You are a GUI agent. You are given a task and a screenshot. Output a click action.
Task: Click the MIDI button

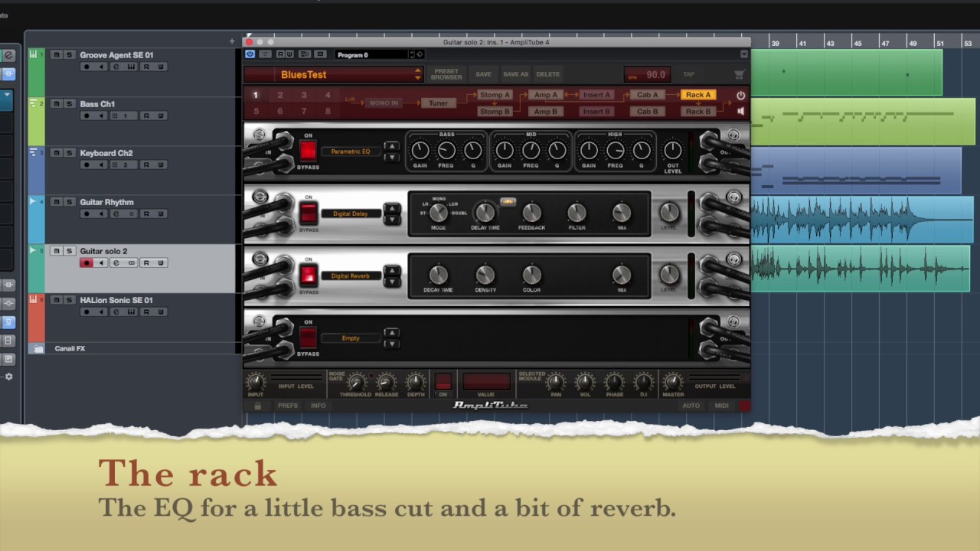coord(721,406)
